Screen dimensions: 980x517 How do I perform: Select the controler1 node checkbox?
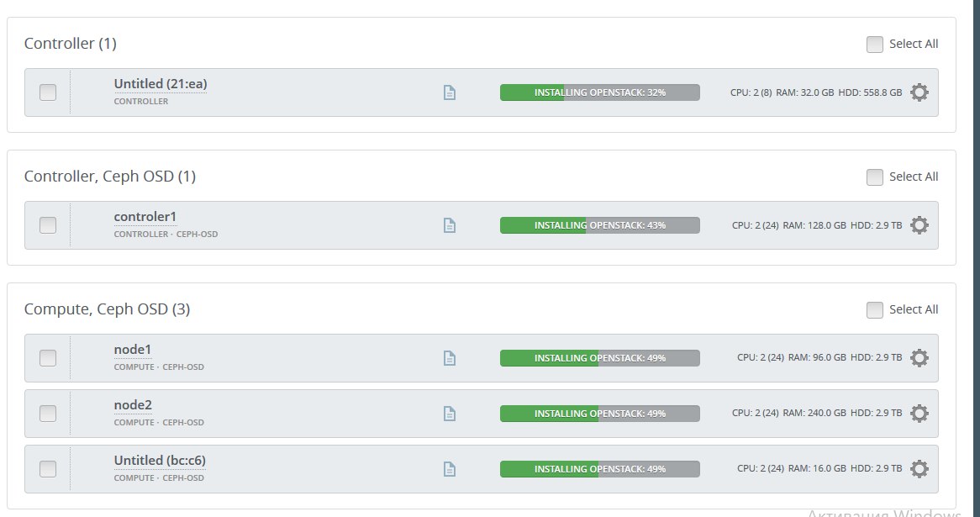pos(48,225)
